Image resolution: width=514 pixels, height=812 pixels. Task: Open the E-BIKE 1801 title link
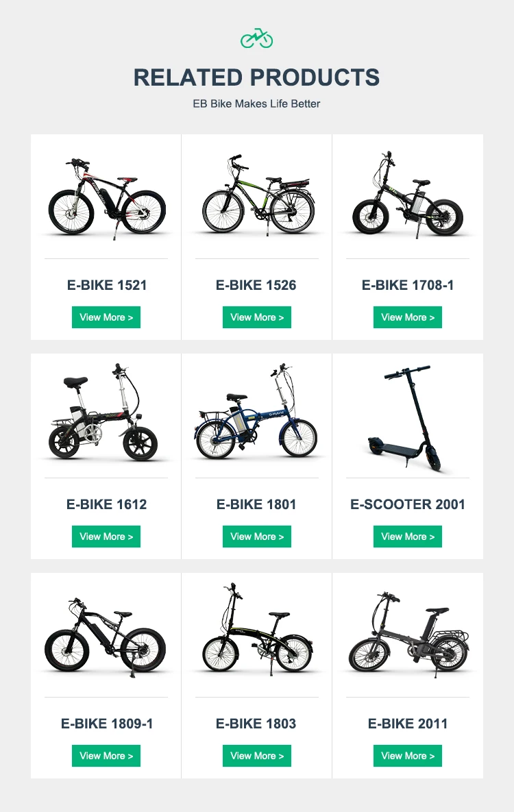256,504
